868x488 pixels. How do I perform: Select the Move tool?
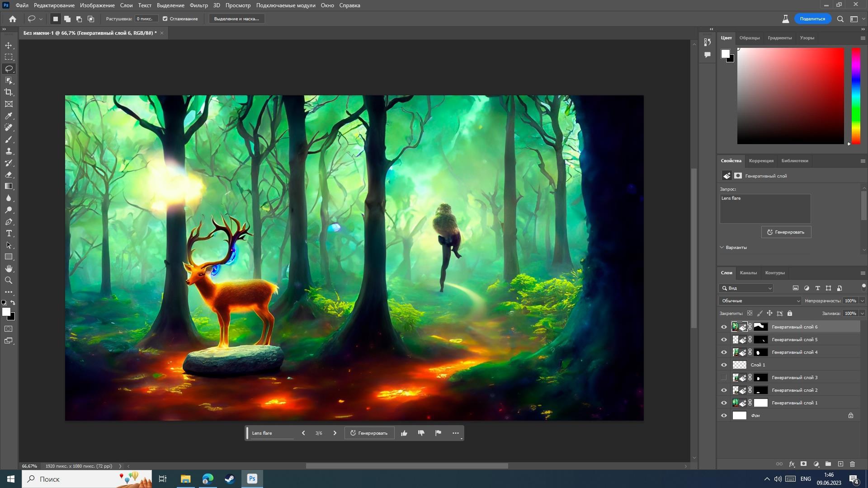coord(9,46)
